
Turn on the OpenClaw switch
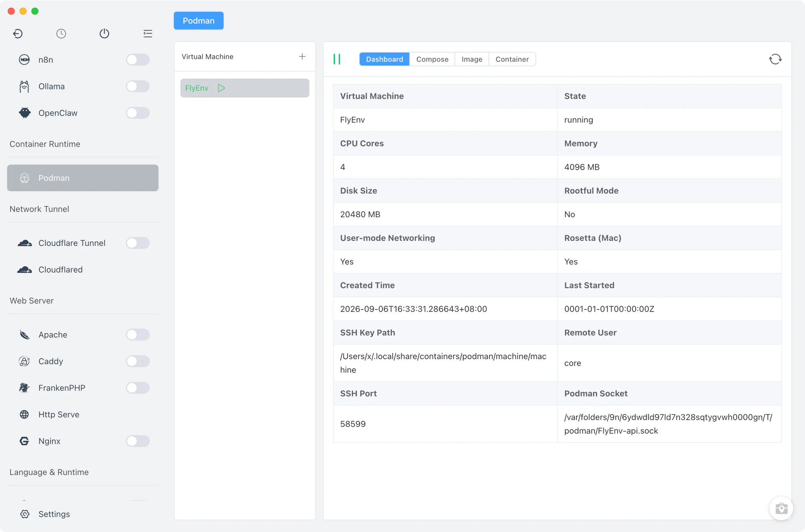pos(138,113)
